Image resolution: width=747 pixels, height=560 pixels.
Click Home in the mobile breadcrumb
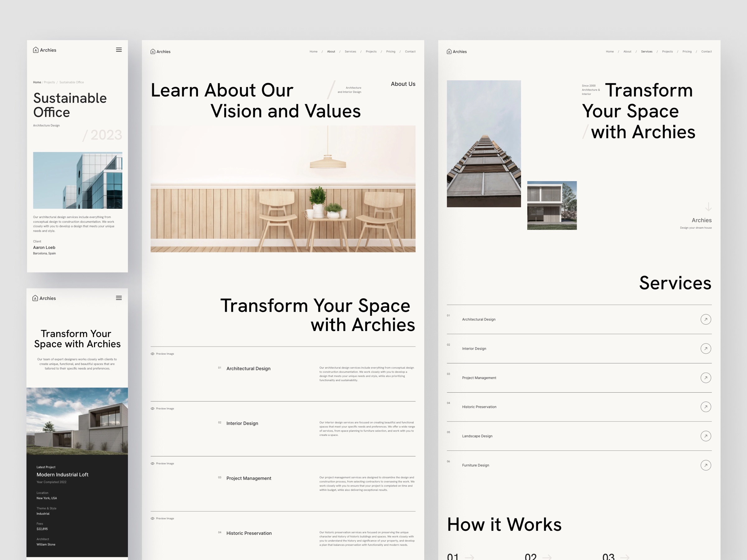[x=37, y=82]
